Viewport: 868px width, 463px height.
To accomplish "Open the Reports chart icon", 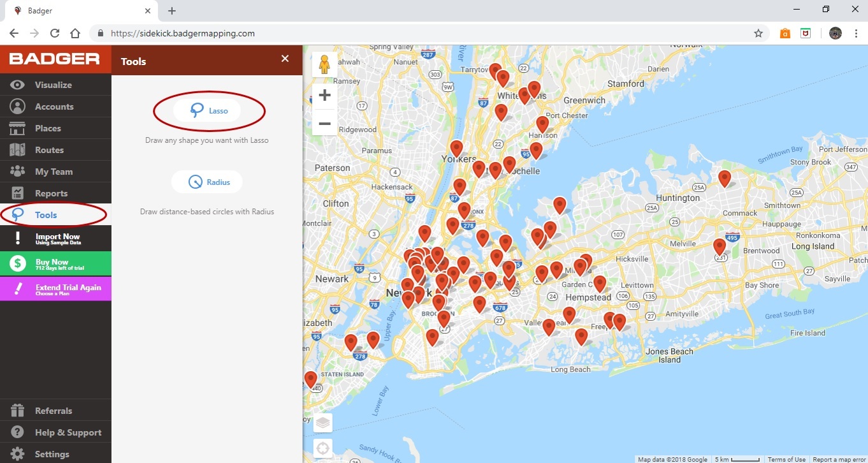I will [18, 193].
